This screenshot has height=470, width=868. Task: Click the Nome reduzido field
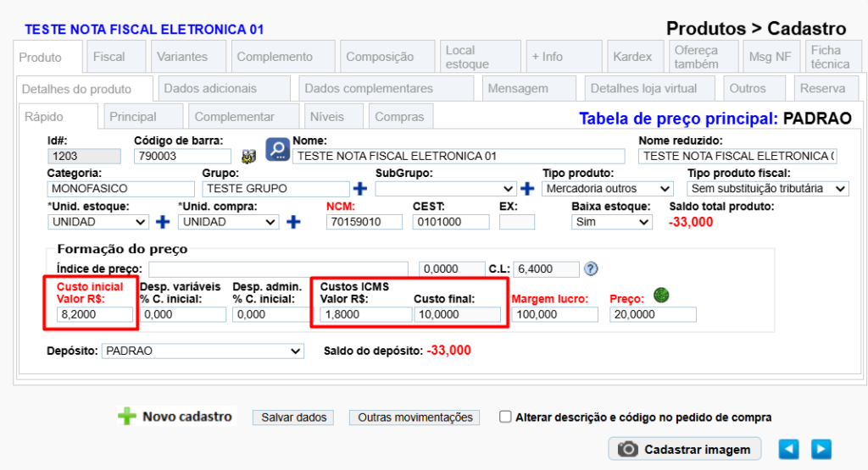click(737, 157)
